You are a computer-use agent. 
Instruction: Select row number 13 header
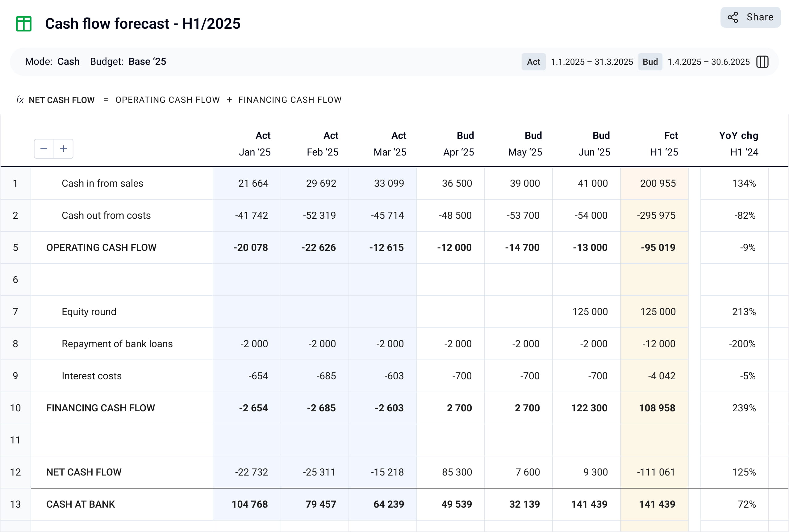(15, 504)
